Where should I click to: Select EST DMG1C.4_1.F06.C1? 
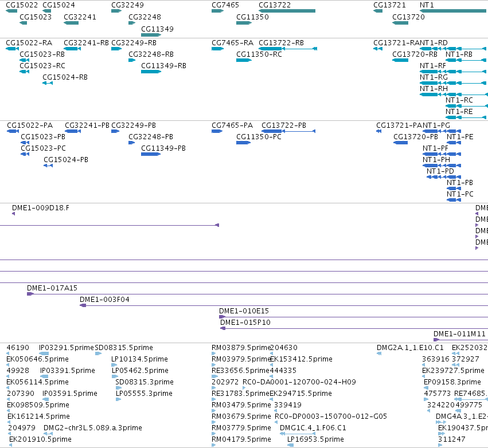click(x=313, y=428)
